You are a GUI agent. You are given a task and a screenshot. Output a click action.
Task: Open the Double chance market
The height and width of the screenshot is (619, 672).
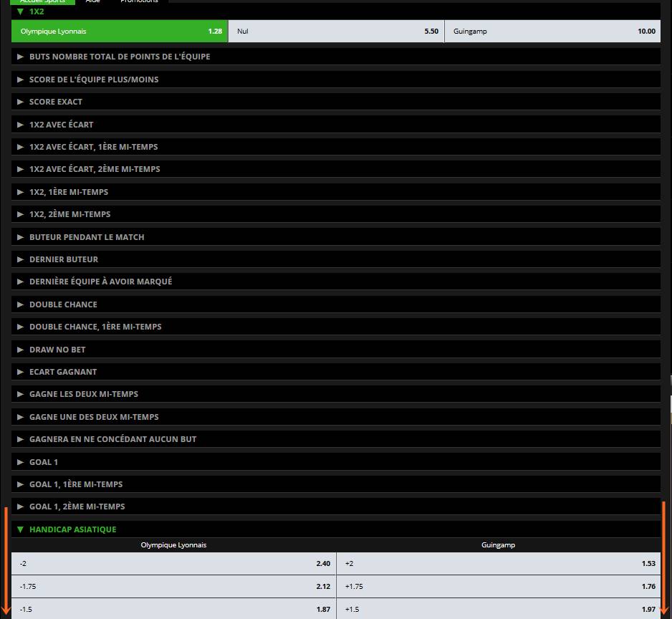[x=335, y=304]
